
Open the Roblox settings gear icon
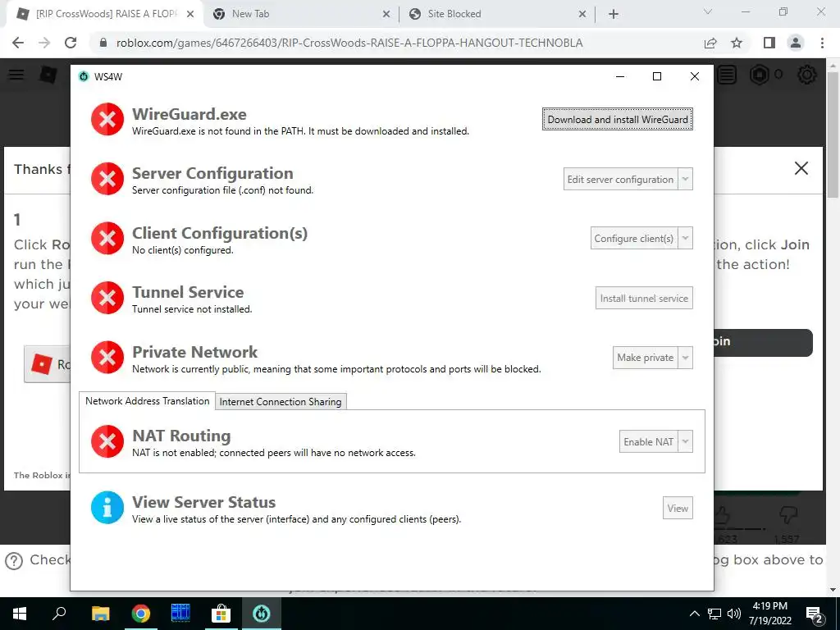(x=807, y=75)
